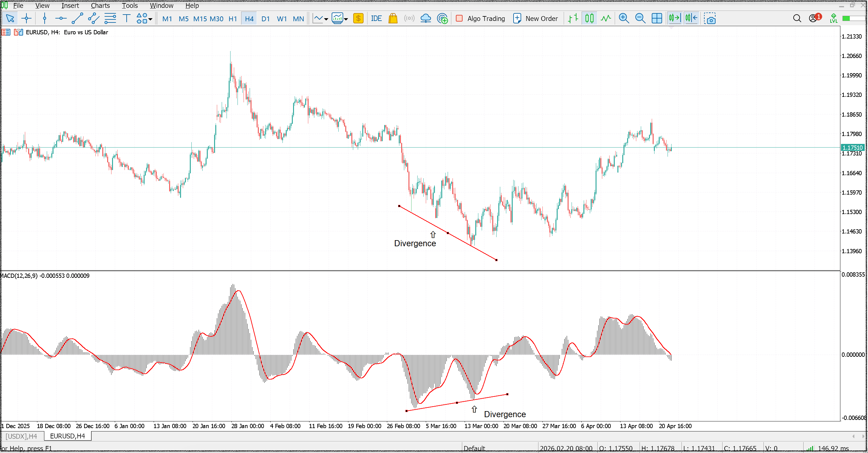Image resolution: width=868 pixels, height=453 pixels.
Task: Open the chart templates dropdown
Action: [x=340, y=19]
